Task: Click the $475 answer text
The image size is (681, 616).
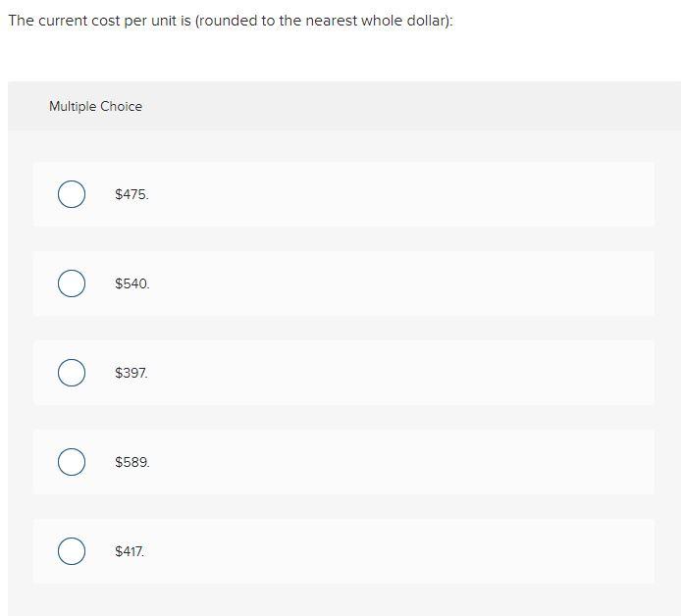Action: 131,194
